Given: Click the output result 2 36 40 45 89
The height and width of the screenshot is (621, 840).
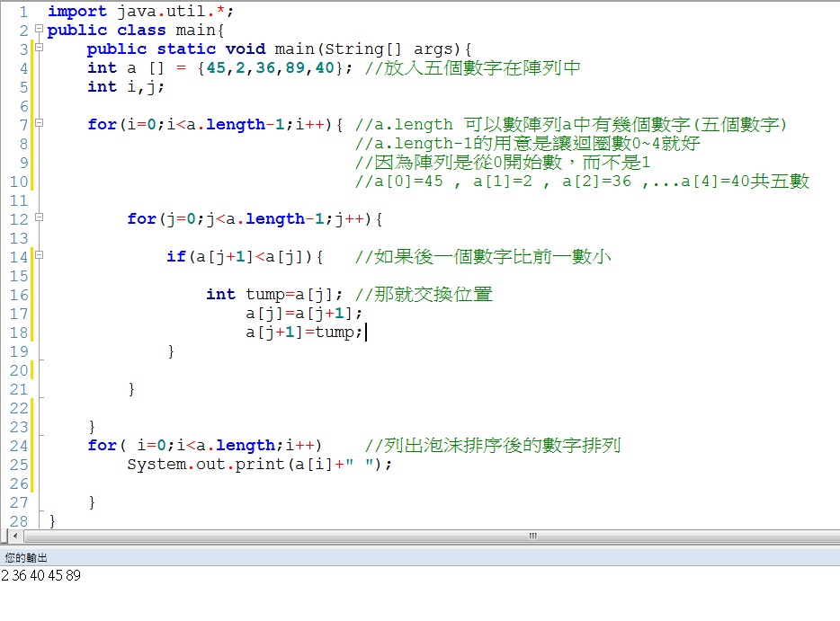Looking at the screenshot, I should pyautogui.click(x=40, y=576).
